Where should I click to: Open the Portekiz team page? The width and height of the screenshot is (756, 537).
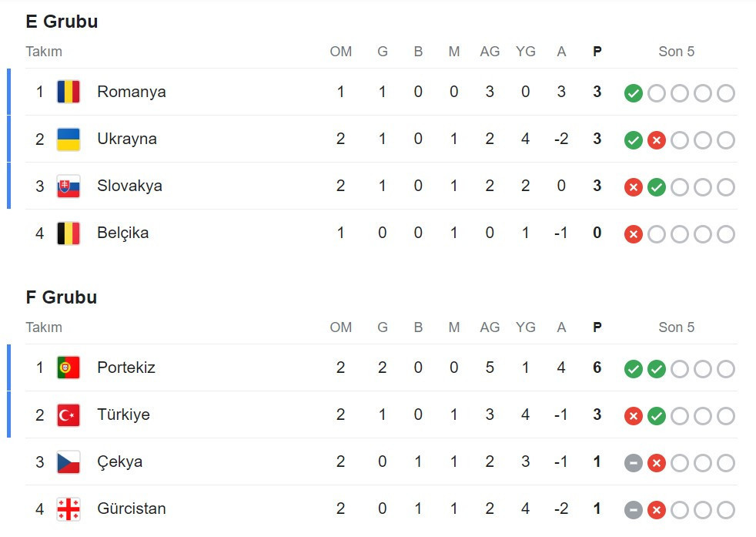(x=125, y=368)
